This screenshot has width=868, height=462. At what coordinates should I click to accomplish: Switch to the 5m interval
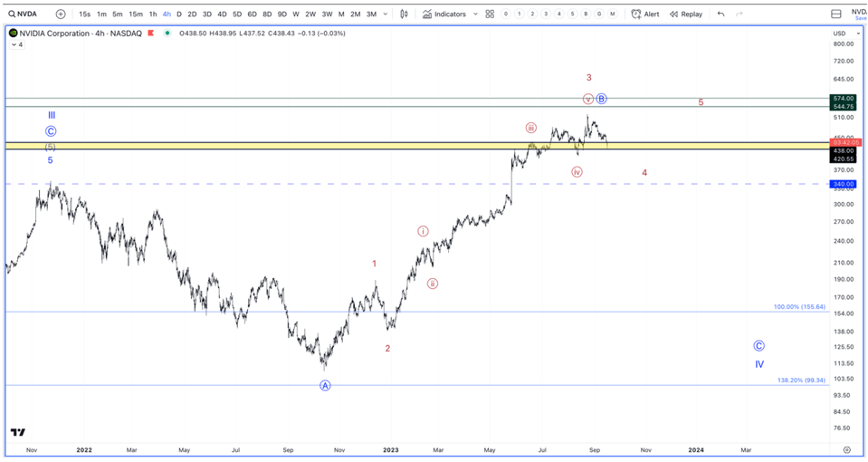[118, 14]
